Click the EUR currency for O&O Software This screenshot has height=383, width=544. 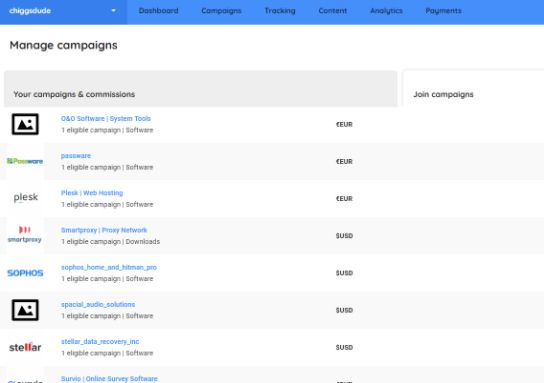(x=344, y=124)
